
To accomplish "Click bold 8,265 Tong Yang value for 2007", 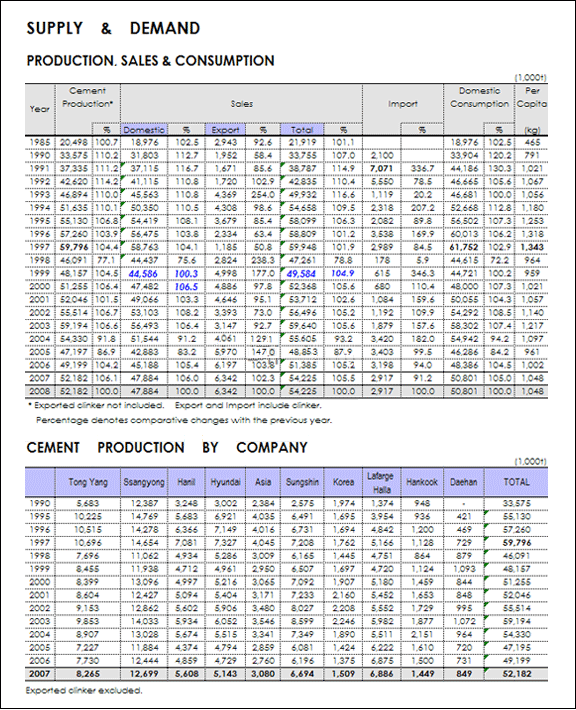I will 88,674.
